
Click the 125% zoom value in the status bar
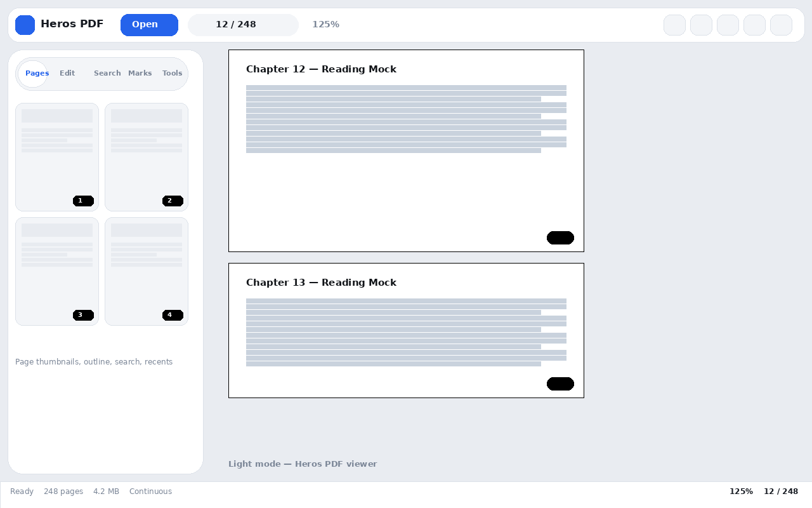741,491
